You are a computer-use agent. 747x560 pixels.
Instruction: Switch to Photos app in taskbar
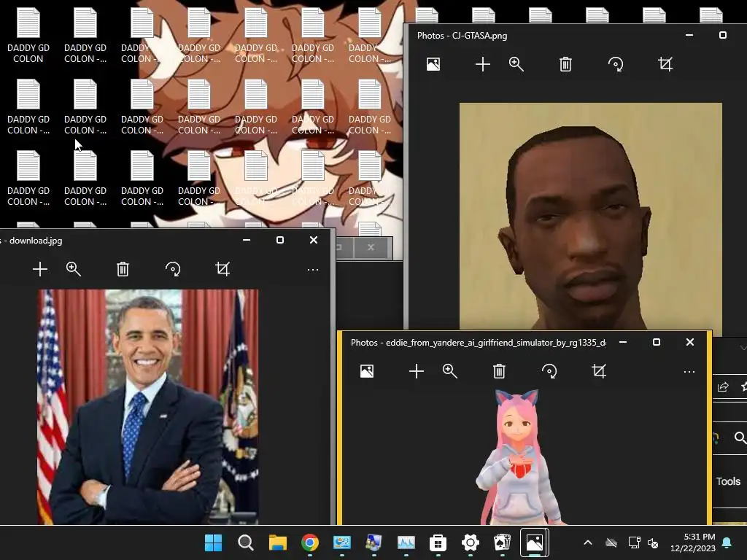534,542
